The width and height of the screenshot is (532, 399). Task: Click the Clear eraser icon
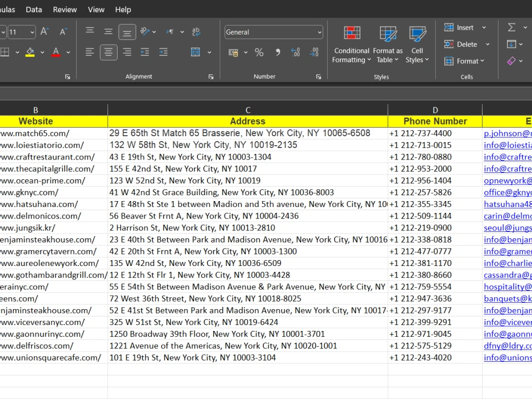point(511,61)
